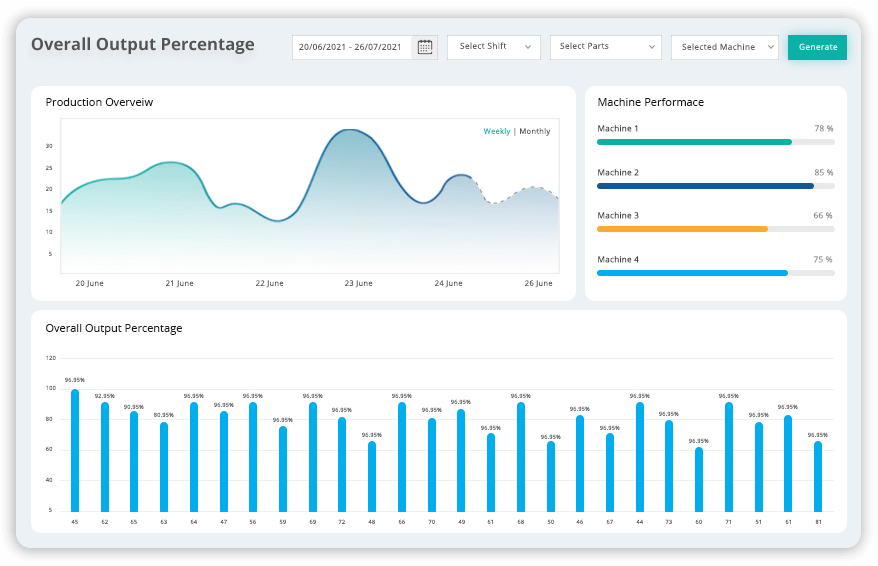Switch chart to Weekly view
Viewport: 878px width, 566px height.
pos(496,131)
